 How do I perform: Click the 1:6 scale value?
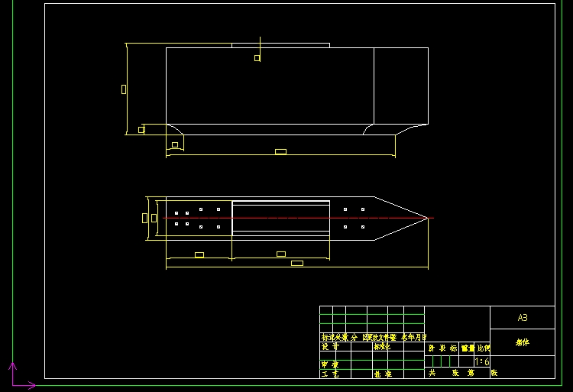pos(481,361)
